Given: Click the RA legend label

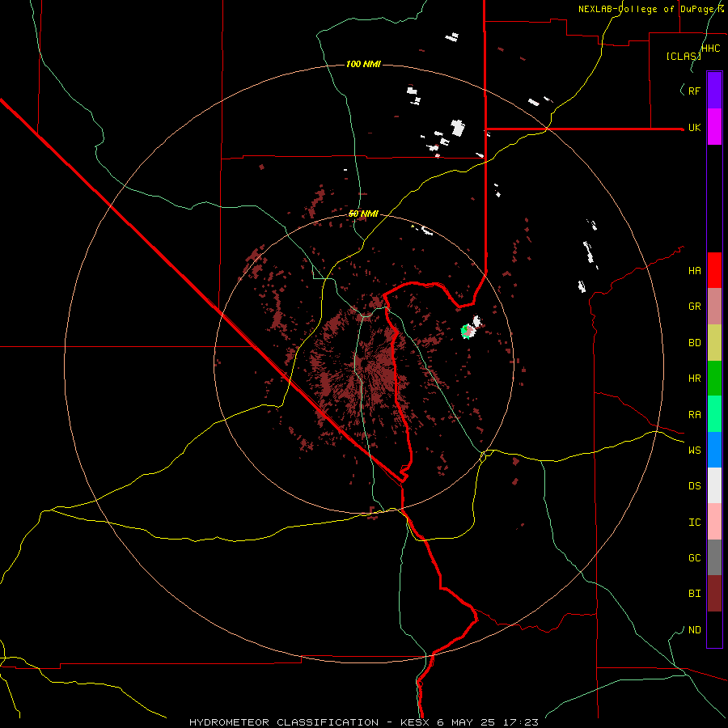Looking at the screenshot, I should tap(695, 415).
